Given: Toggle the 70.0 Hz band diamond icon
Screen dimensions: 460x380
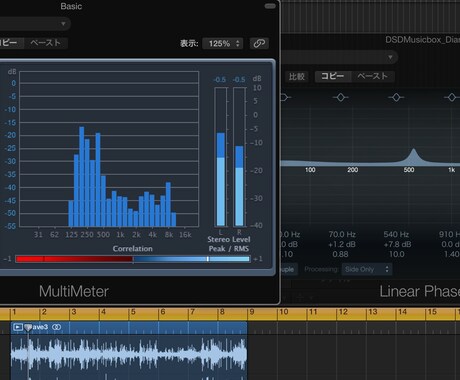Looking at the screenshot, I should click(x=340, y=97).
